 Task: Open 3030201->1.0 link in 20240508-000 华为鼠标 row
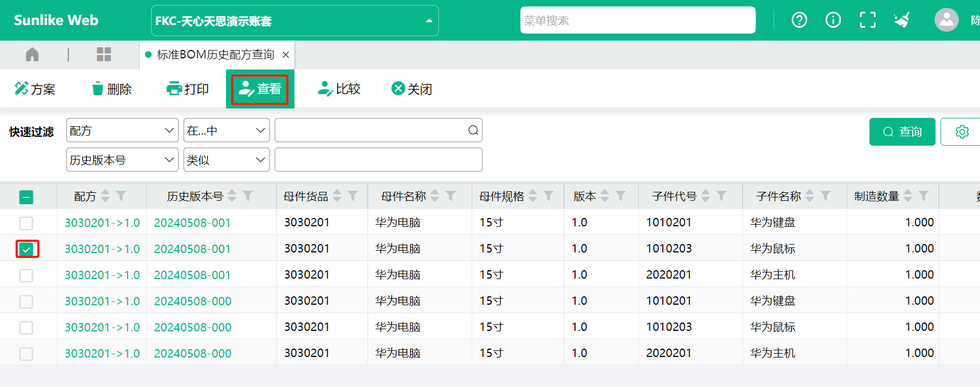(102, 328)
